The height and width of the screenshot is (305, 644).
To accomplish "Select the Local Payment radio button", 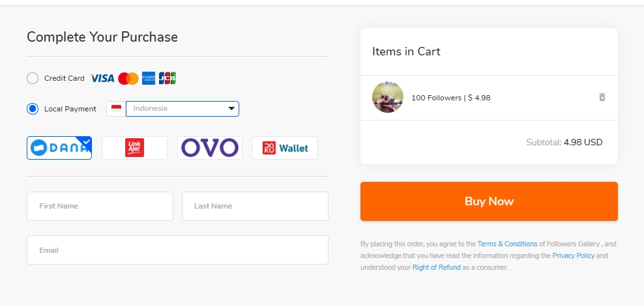I will pos(33,109).
